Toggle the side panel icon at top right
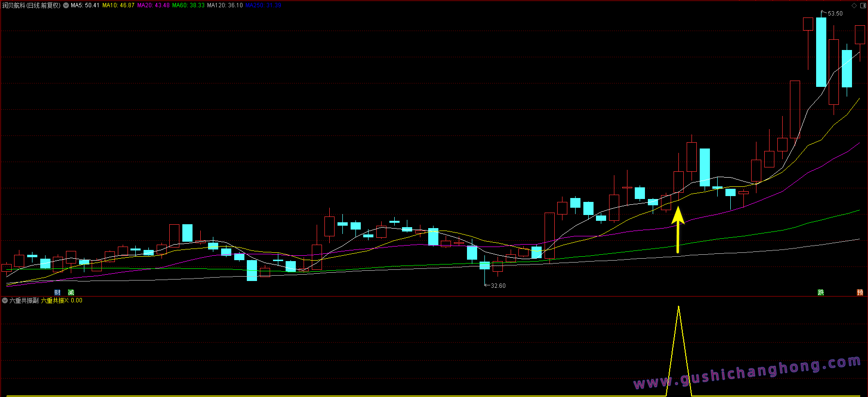 pos(863,6)
